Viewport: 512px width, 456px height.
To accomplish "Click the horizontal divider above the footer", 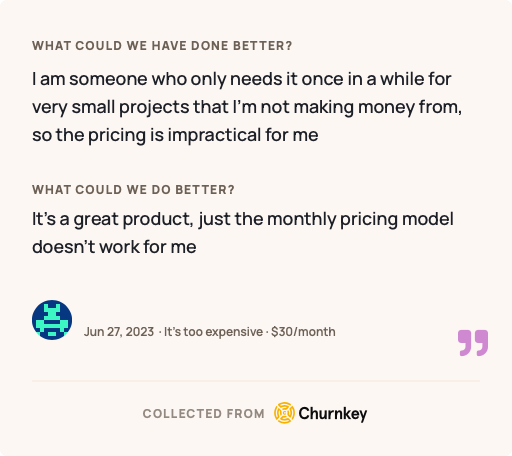I will (x=256, y=381).
